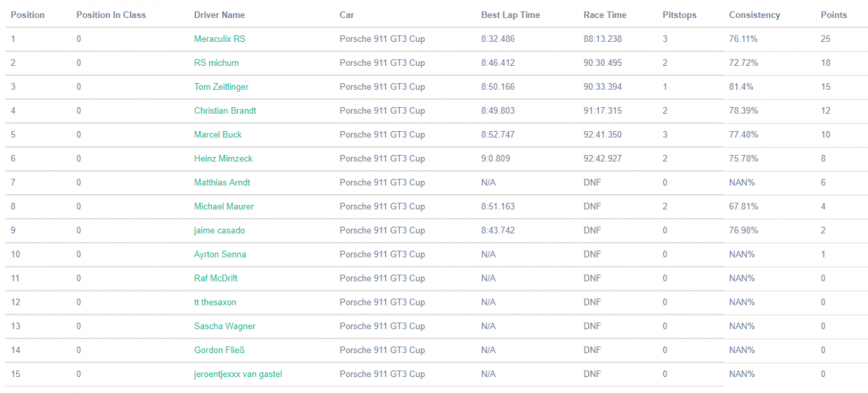Click Raf McDrift driver name
868x393 pixels.
click(216, 278)
